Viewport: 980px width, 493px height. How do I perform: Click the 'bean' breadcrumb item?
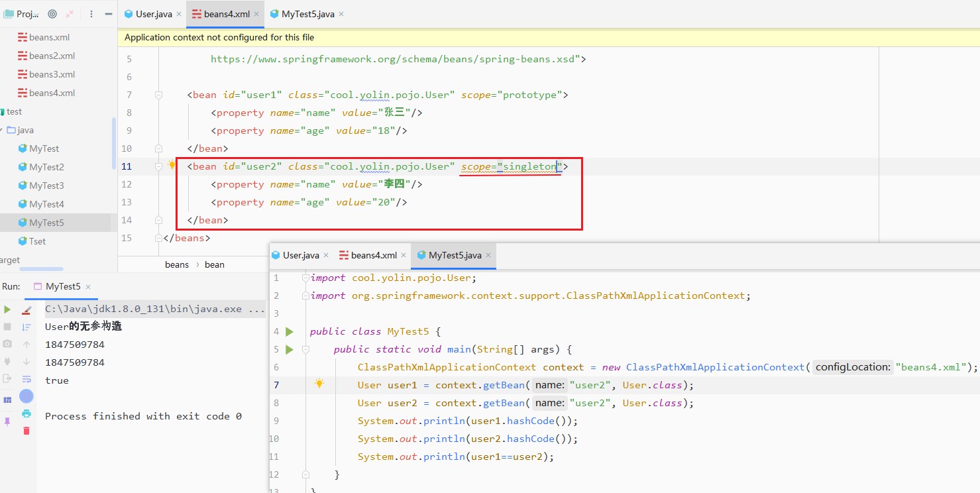[215, 264]
